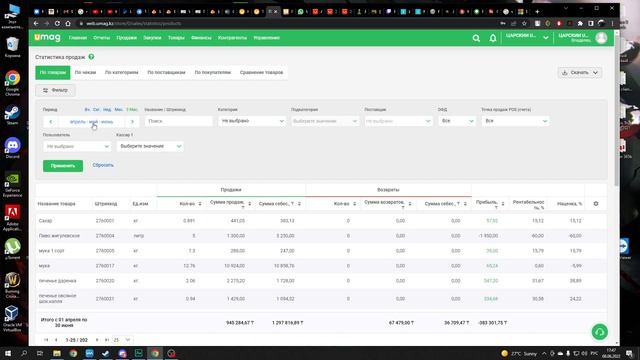
Task: Open taskbar search
Action: pyautogui.click(x=24, y=353)
